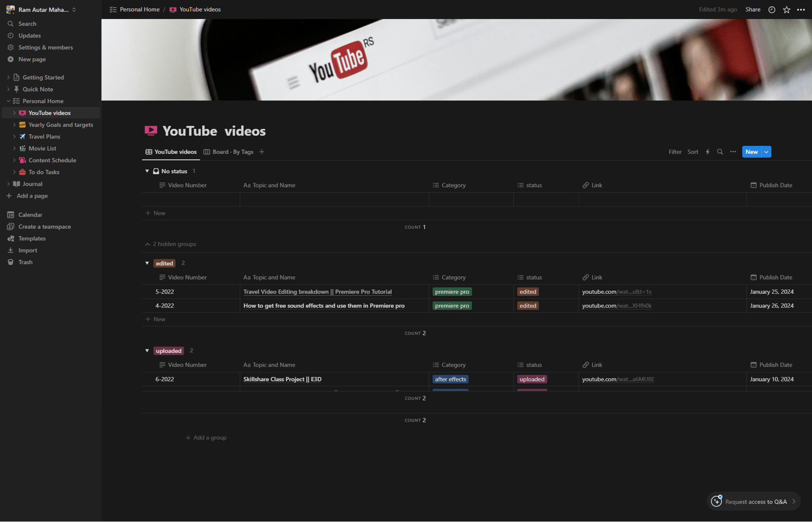This screenshot has width=812, height=522.
Task: Collapse the edited group
Action: [147, 263]
